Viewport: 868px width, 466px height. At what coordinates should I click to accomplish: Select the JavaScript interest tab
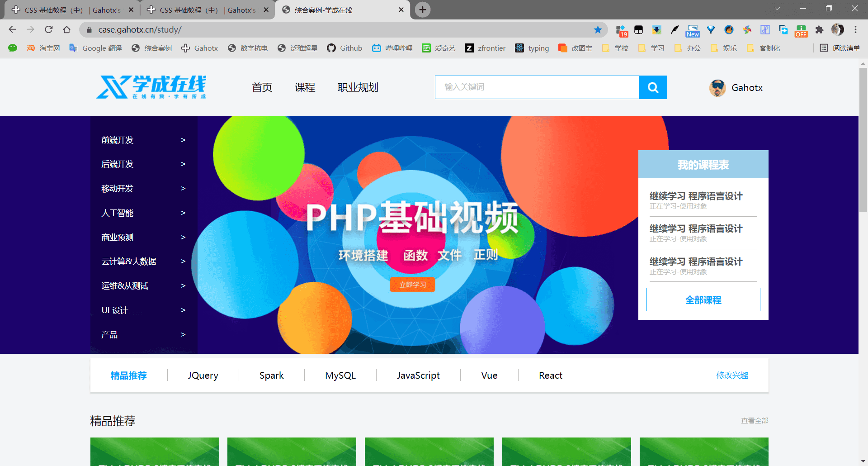(x=418, y=376)
